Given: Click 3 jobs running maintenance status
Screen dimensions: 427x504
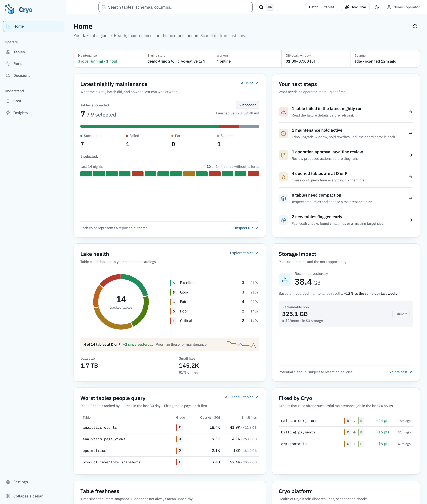Looking at the screenshot, I should [x=98, y=61].
